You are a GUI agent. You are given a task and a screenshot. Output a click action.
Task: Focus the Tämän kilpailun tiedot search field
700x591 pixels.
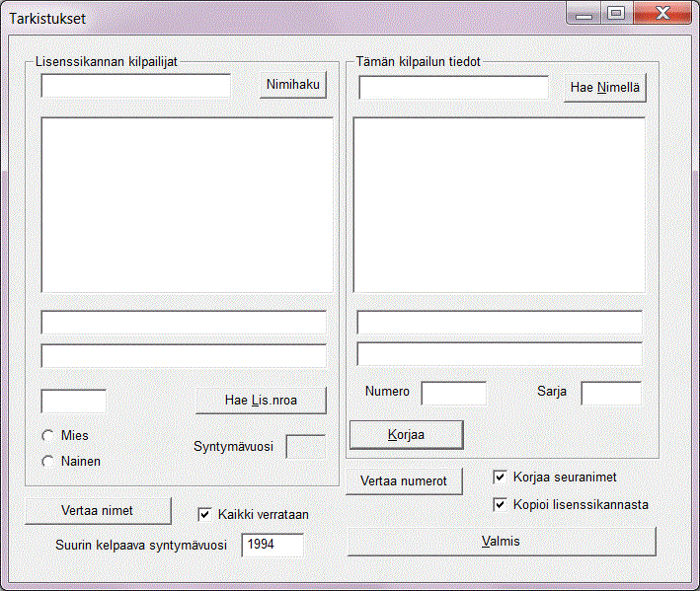[x=453, y=88]
